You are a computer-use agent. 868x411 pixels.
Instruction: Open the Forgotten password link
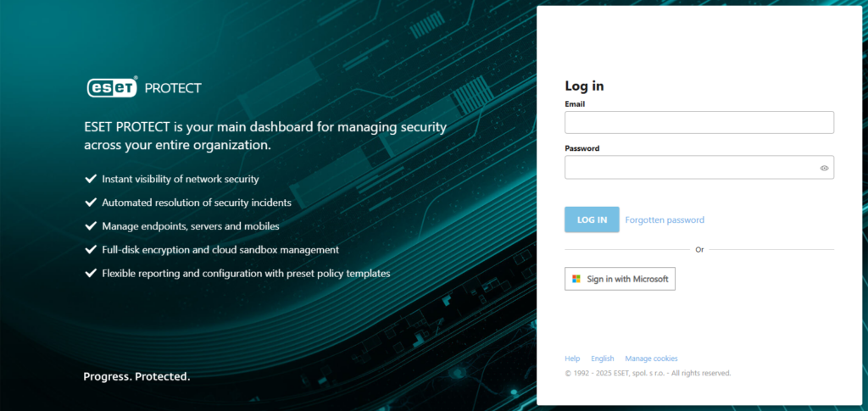coord(665,219)
